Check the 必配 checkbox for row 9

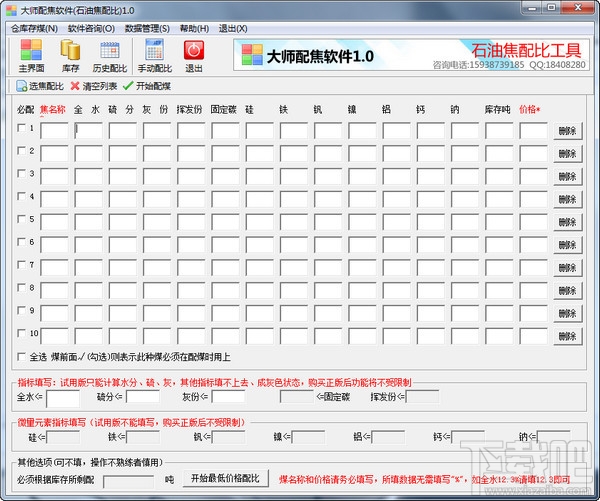(x=21, y=310)
